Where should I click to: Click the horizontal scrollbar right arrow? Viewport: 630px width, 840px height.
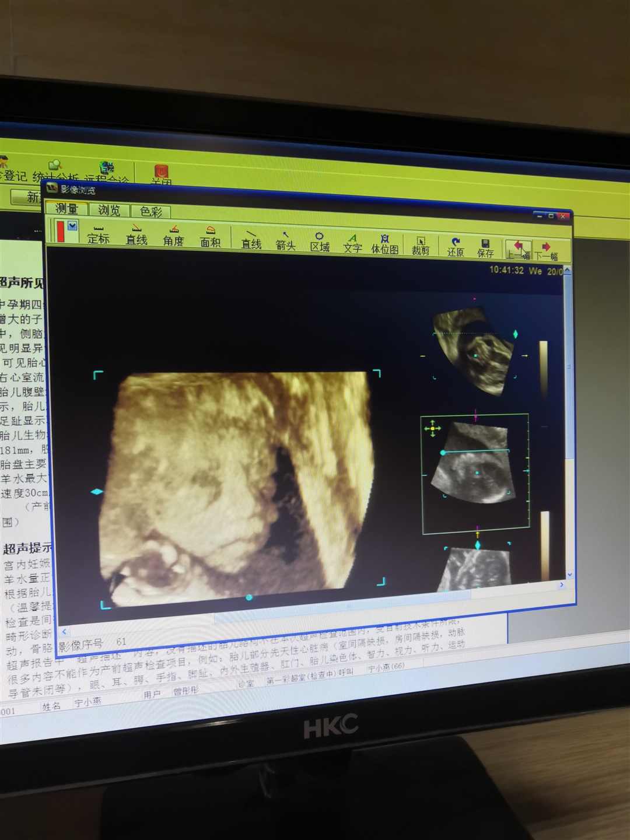[562, 584]
